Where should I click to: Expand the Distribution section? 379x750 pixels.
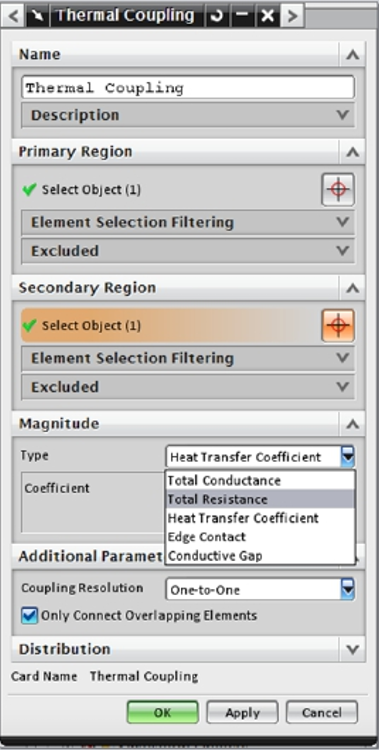pyautogui.click(x=353, y=649)
